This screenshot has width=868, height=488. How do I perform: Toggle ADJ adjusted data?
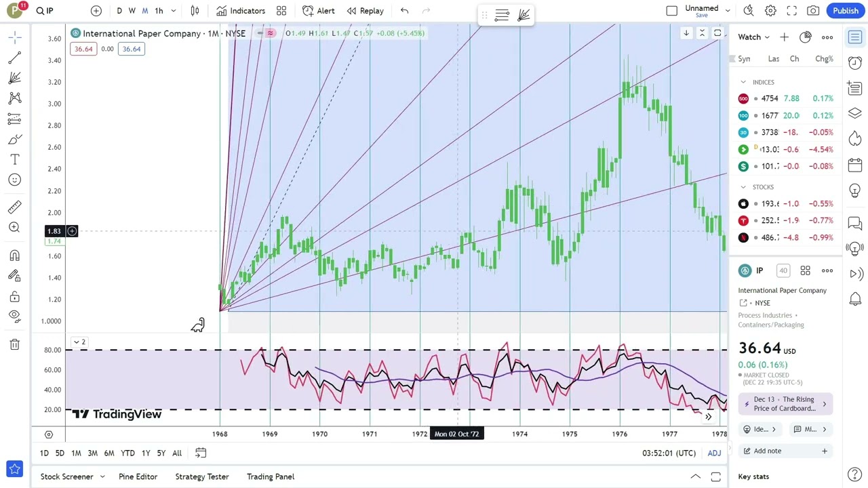coord(714,453)
